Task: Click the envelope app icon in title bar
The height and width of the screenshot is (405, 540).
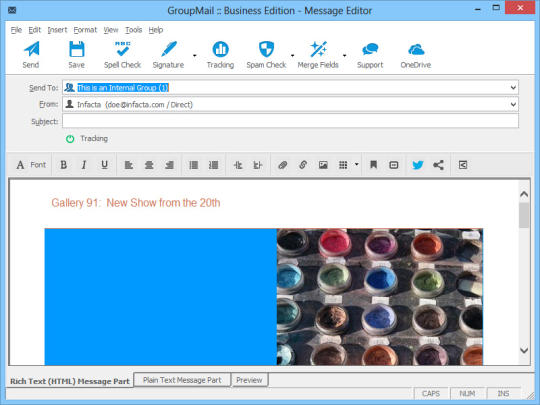Action: 12,10
